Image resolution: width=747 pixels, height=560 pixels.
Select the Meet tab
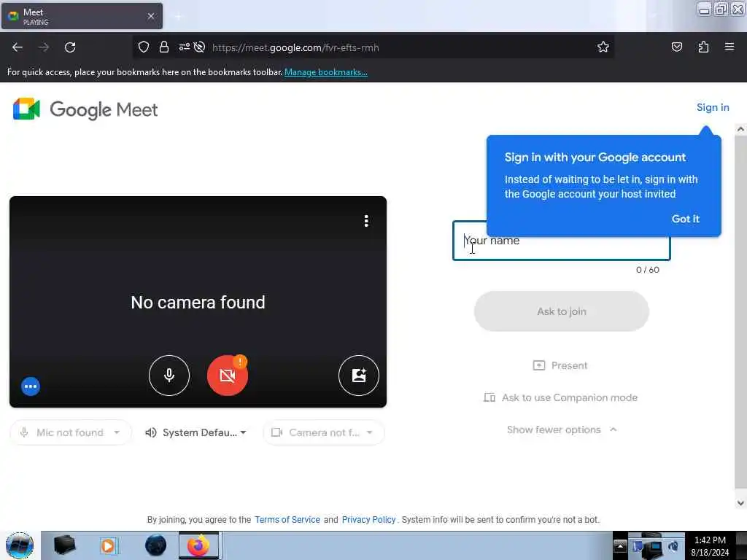point(82,16)
